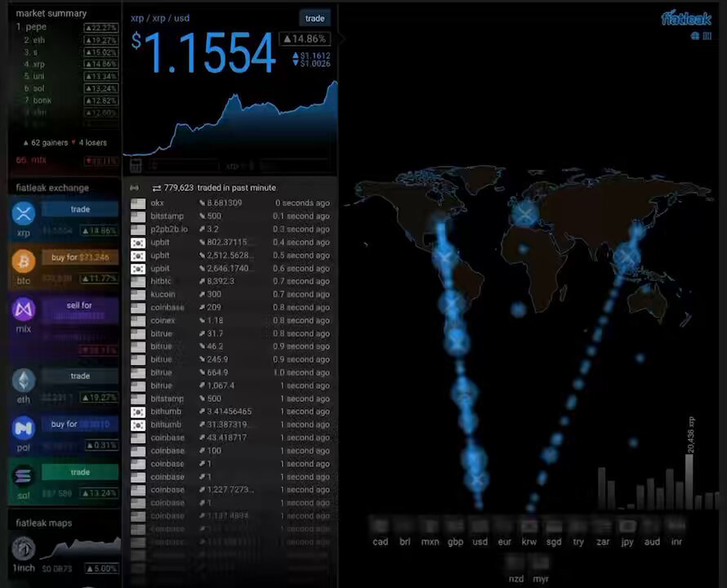This screenshot has width=727, height=588.
Task: Open the 1inch price mini chart
Action: 80,548
